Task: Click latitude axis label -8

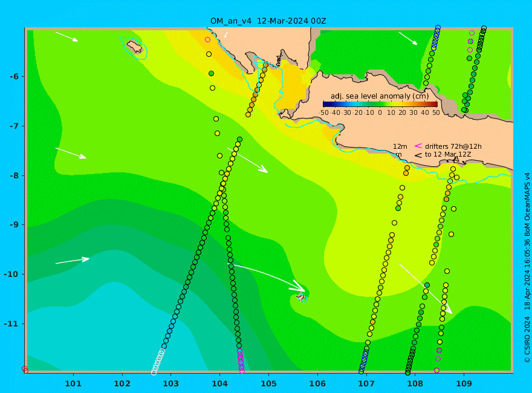Action: point(15,176)
